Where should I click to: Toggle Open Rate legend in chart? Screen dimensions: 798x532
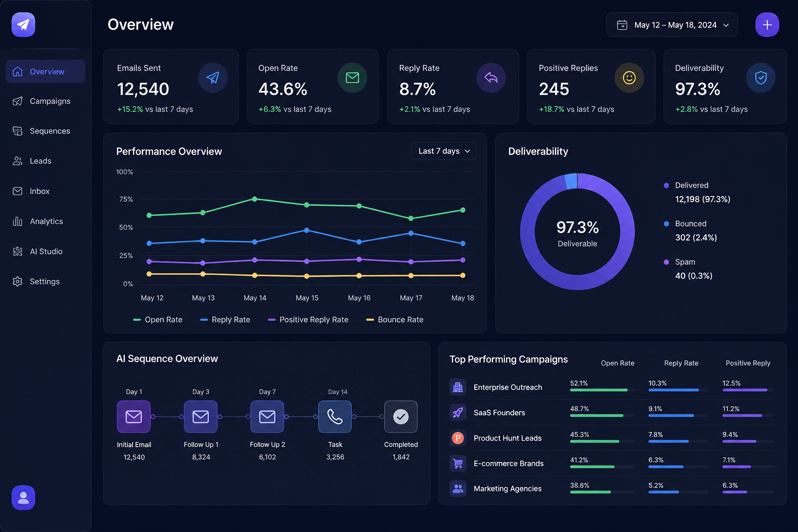pos(158,320)
